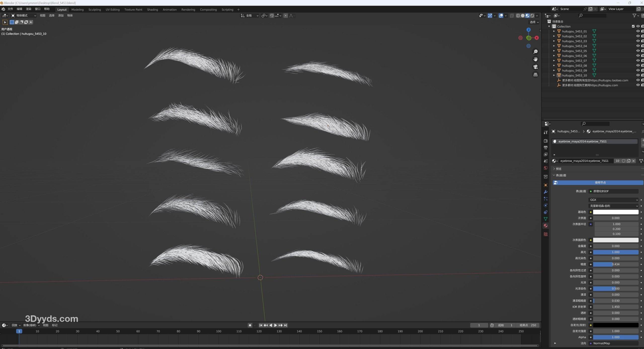The height and width of the screenshot is (349, 644).
Task: Hide huitugou_5453_03 with its eye icon
Action: [638, 41]
